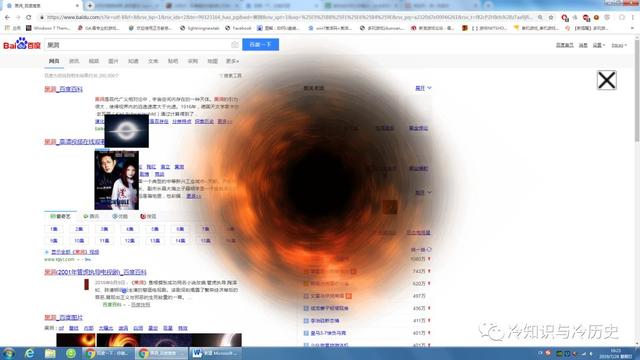Open Internet Explorer from the taskbar

tap(29, 353)
